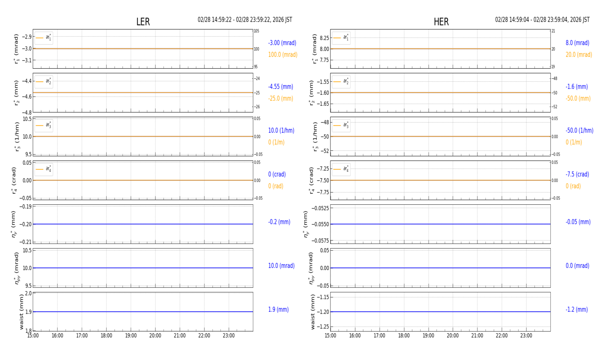This screenshot has height=364, width=595.
Task: Click the 15:00 time tick under LER
Action: pyautogui.click(x=33, y=336)
